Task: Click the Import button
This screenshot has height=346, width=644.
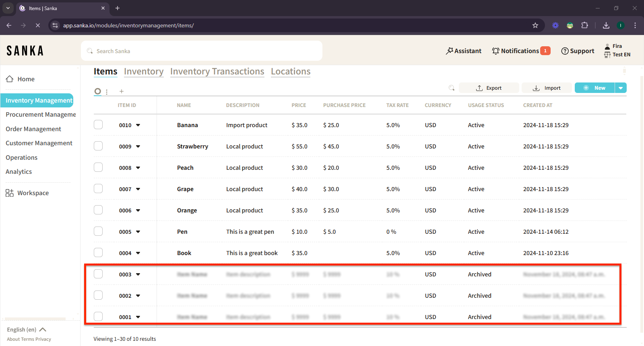Action: (547, 88)
